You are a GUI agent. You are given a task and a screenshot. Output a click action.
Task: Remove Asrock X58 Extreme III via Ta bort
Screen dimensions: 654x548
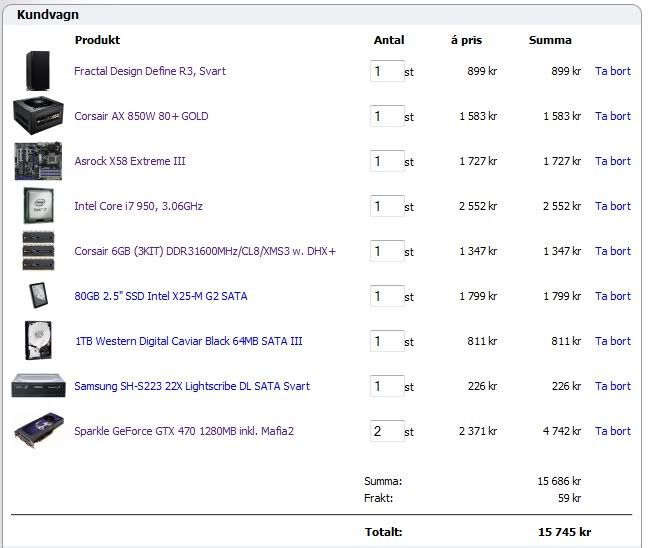[612, 161]
